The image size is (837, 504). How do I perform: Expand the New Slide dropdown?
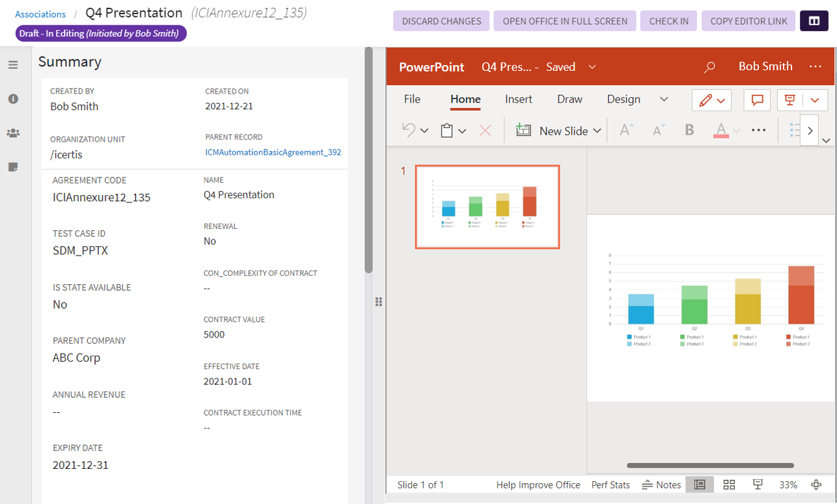click(597, 131)
